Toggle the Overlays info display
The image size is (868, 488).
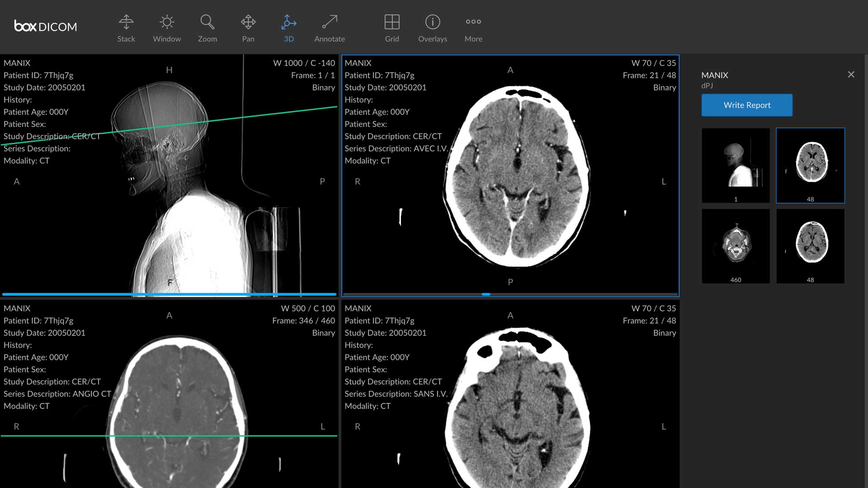pos(433,28)
